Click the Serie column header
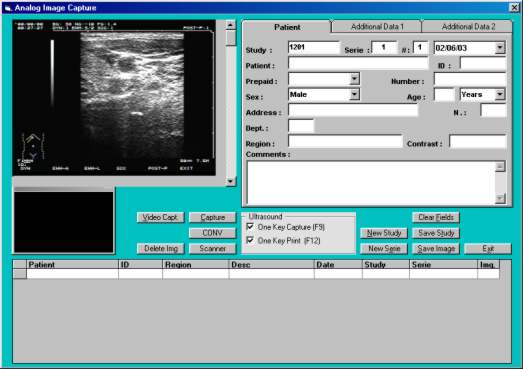 pyautogui.click(x=443, y=265)
